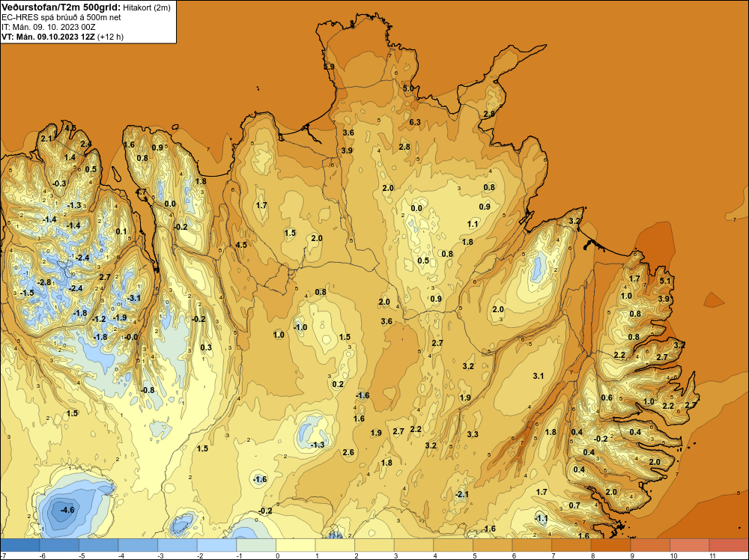The width and height of the screenshot is (749, 560).
Task: Click the -1.2 temperature value
Action: click(99, 319)
